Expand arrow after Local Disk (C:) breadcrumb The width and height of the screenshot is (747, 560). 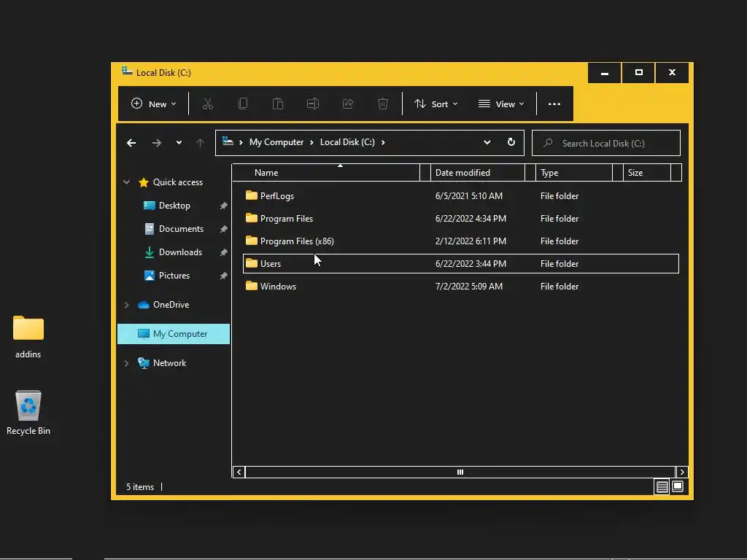(383, 142)
